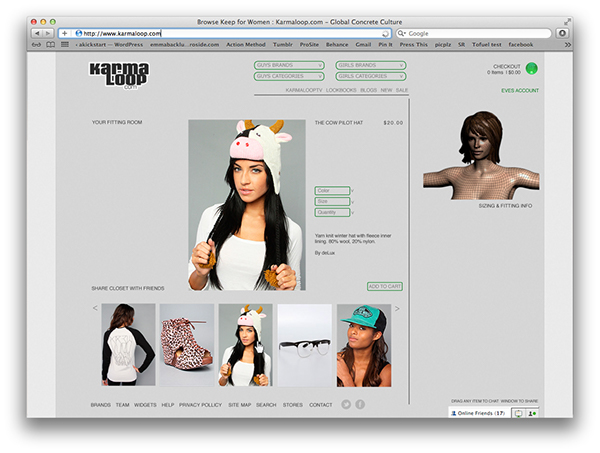Open the KarmaloopTV nav item

[304, 90]
